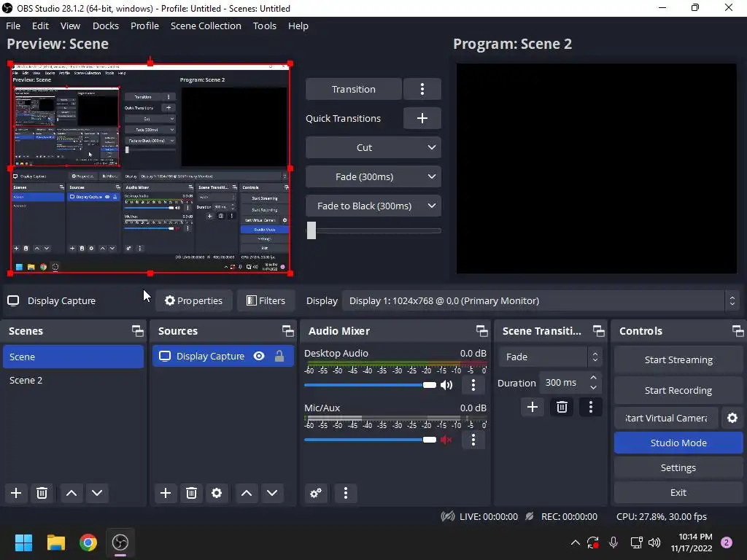The image size is (747, 560).
Task: Open Mic/Aux three-dot options
Action: point(473,440)
